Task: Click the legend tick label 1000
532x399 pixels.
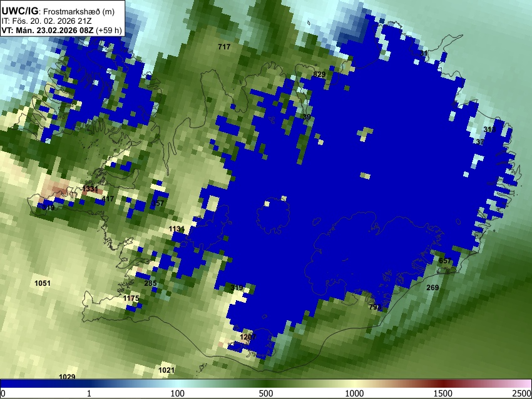Action: [x=354, y=393]
